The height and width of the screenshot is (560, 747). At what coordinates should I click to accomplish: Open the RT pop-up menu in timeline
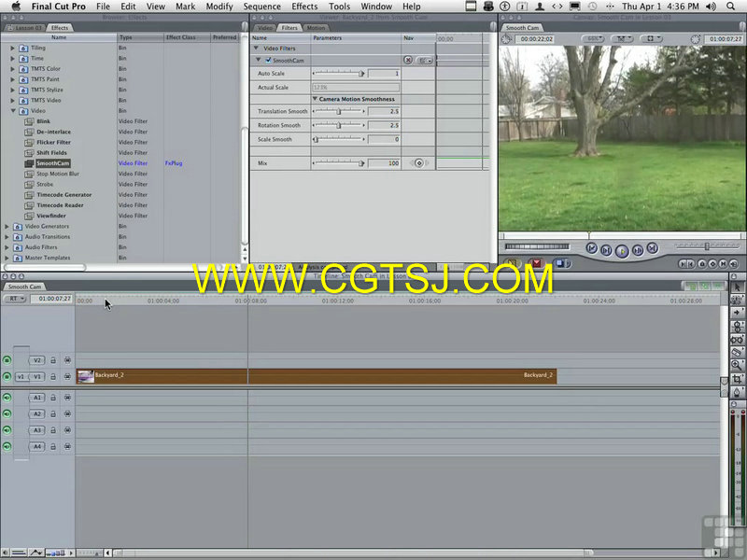(15, 299)
